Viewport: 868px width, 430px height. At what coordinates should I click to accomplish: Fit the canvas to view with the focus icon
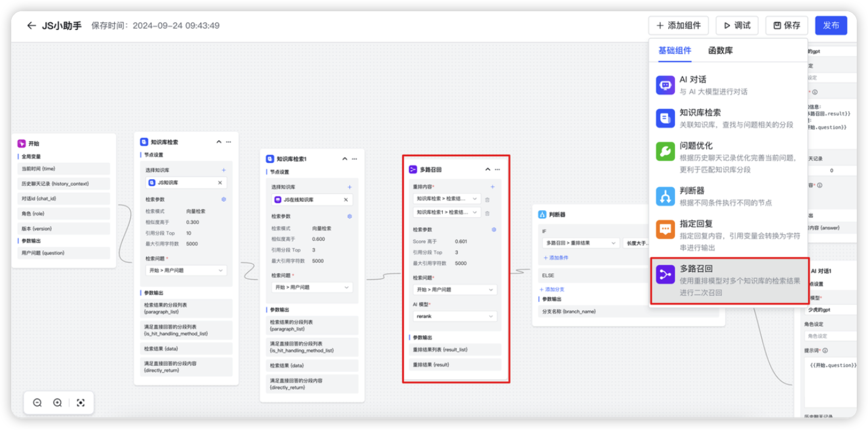(x=81, y=403)
